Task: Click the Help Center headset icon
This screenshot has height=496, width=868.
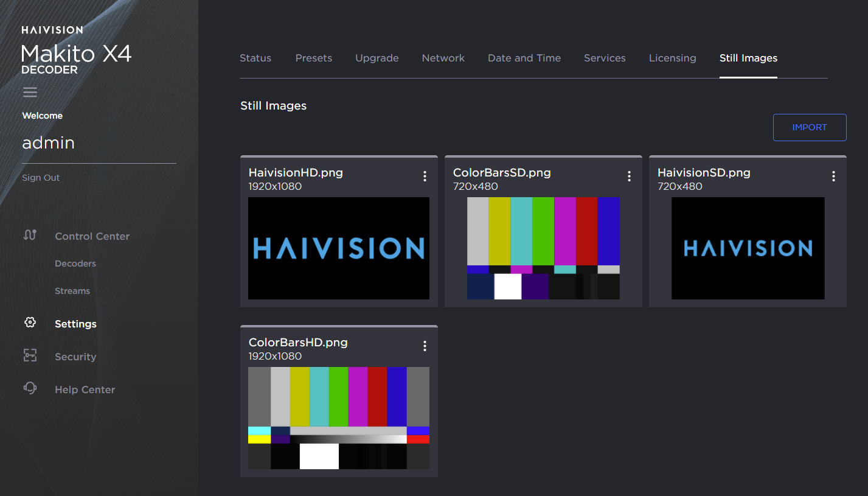Action: [30, 388]
